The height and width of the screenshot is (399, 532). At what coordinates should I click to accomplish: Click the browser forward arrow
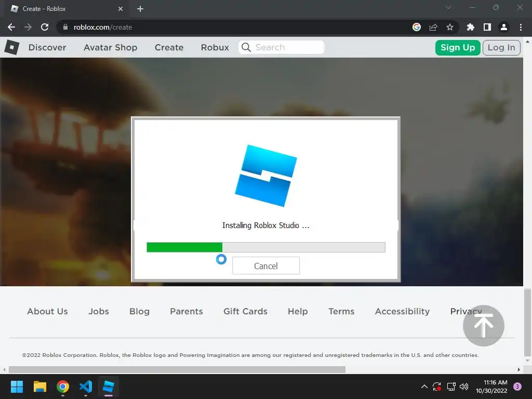(28, 27)
